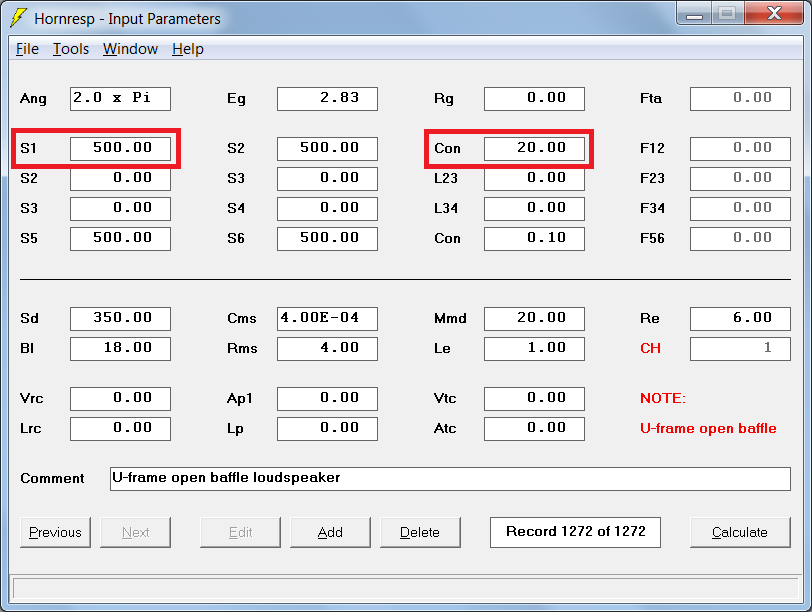Close the Hornresp window
This screenshot has width=812, height=612.
point(774,13)
